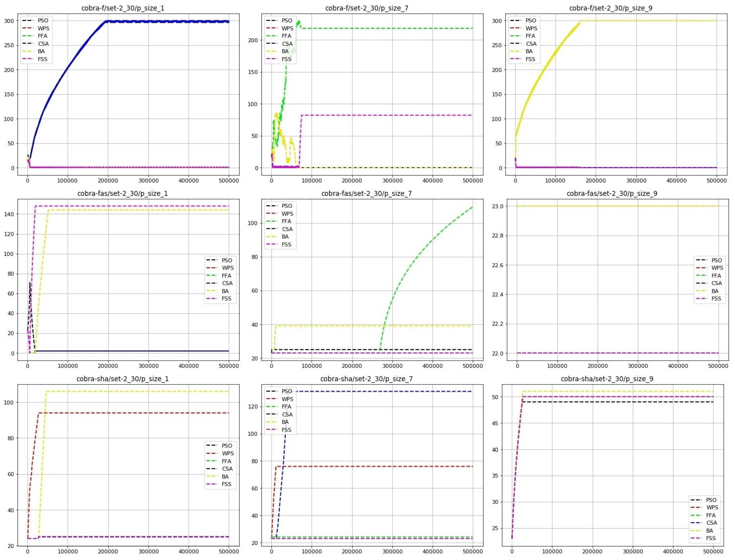Click WPS legend label in cobra-sha p_size_1 plot
This screenshot has width=735, height=560.
point(228,453)
